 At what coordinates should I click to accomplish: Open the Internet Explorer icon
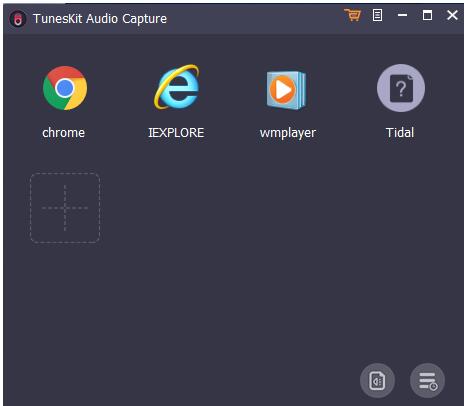coord(176,87)
